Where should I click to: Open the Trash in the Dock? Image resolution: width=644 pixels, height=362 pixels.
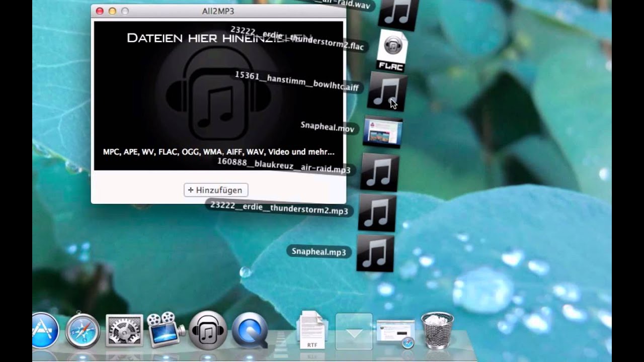(437, 330)
